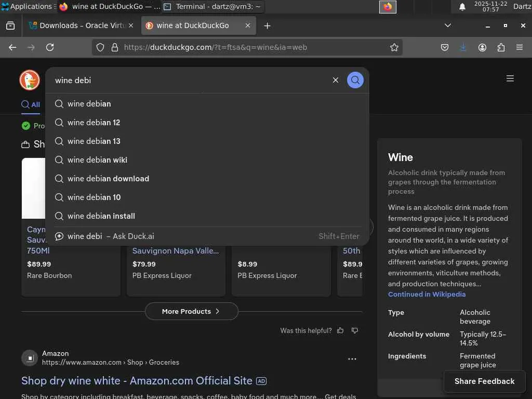Choose suggestion wine debian 13
This screenshot has height=399, width=532.
point(207,141)
